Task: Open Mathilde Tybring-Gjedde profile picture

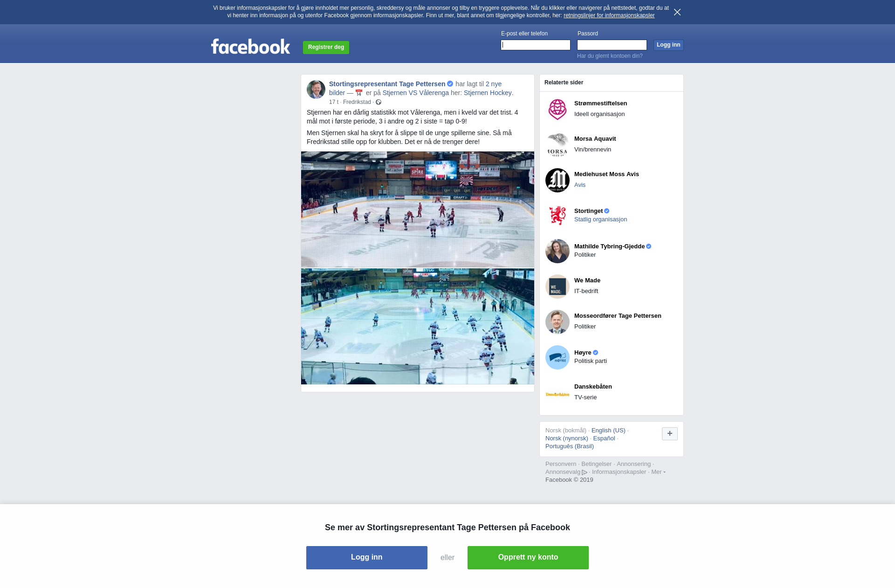Action: 558,251
